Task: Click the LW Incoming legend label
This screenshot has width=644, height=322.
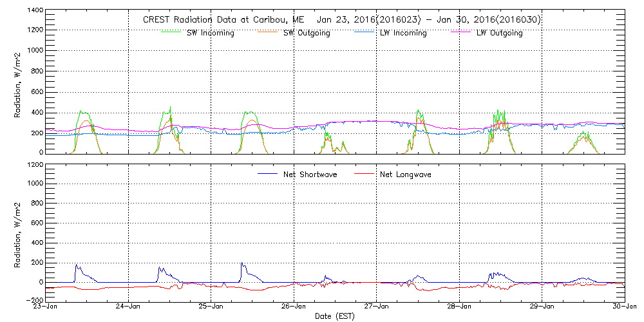Action: pos(403,33)
